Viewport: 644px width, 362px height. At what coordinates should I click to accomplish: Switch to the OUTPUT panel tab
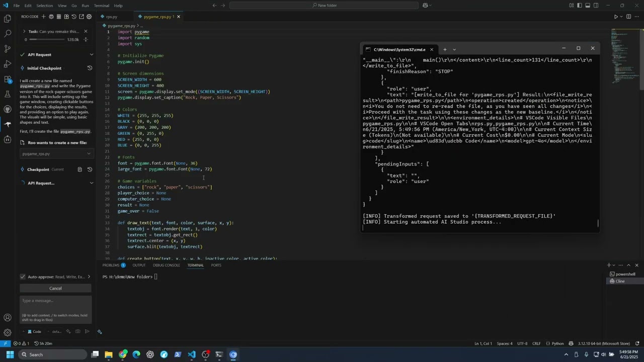click(x=139, y=265)
